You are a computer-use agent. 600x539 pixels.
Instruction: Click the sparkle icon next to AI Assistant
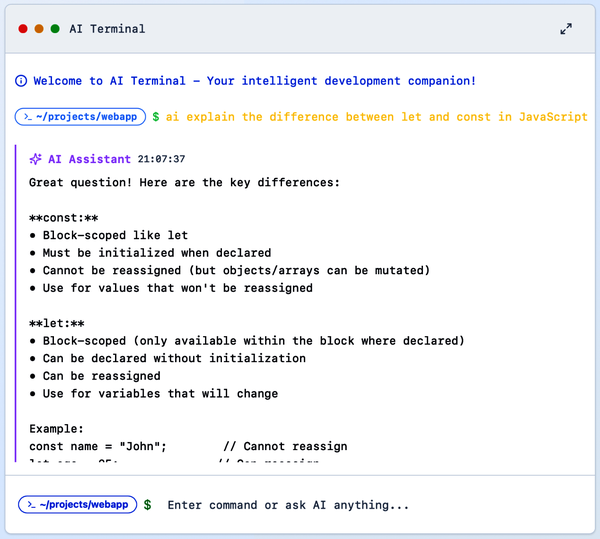36,159
